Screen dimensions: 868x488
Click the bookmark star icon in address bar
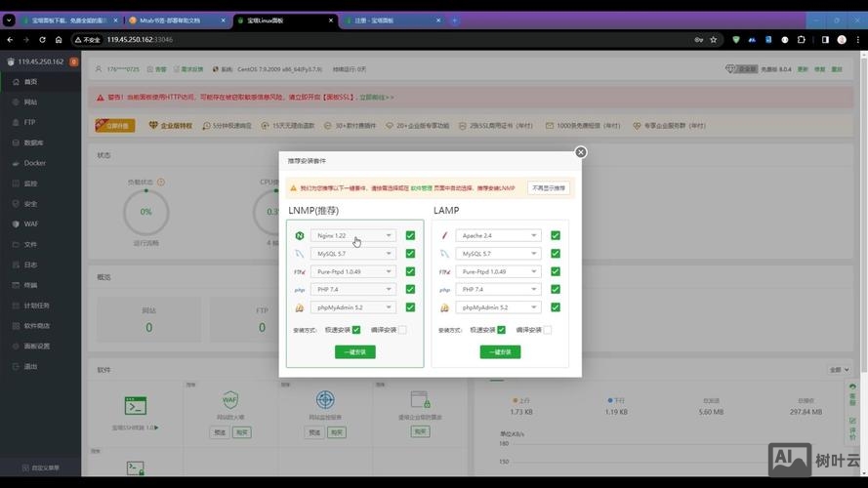714,39
